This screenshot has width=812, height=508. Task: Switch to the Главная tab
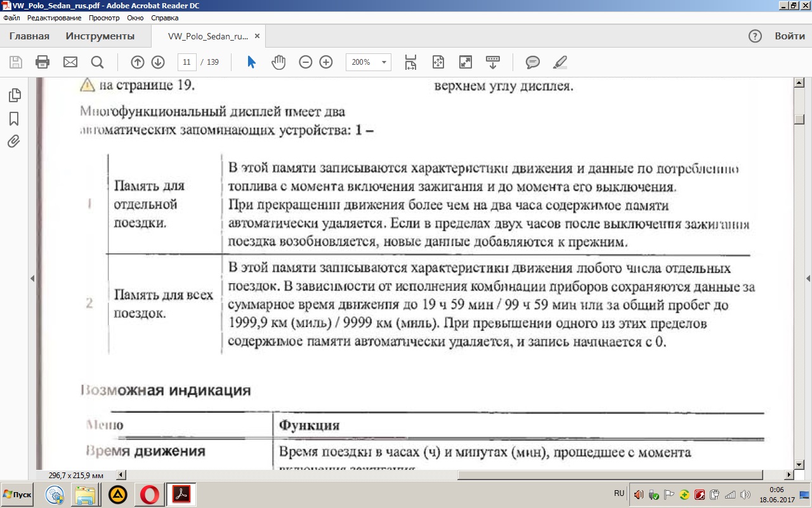tap(29, 36)
